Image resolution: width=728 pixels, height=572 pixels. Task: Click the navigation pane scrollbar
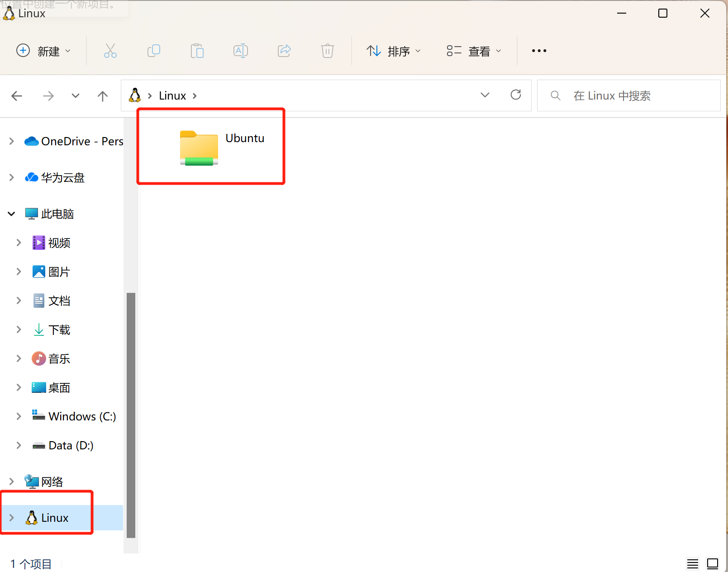click(131, 415)
